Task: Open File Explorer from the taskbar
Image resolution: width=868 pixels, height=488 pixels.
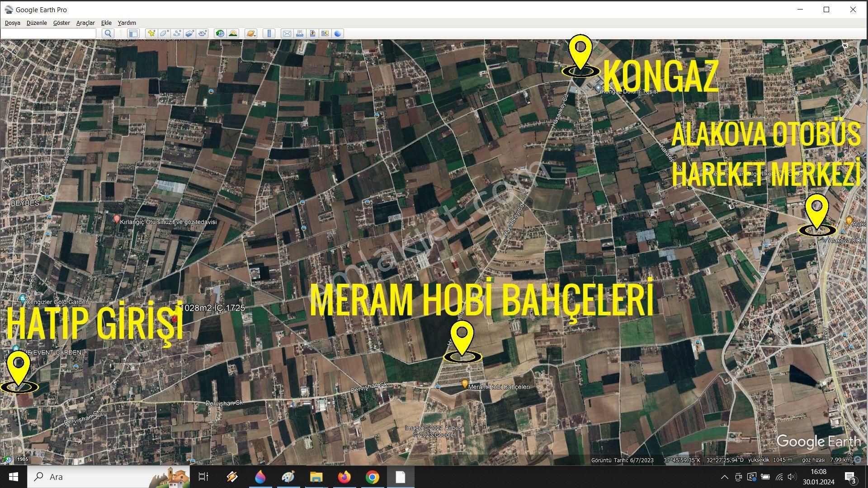Action: pos(316,477)
